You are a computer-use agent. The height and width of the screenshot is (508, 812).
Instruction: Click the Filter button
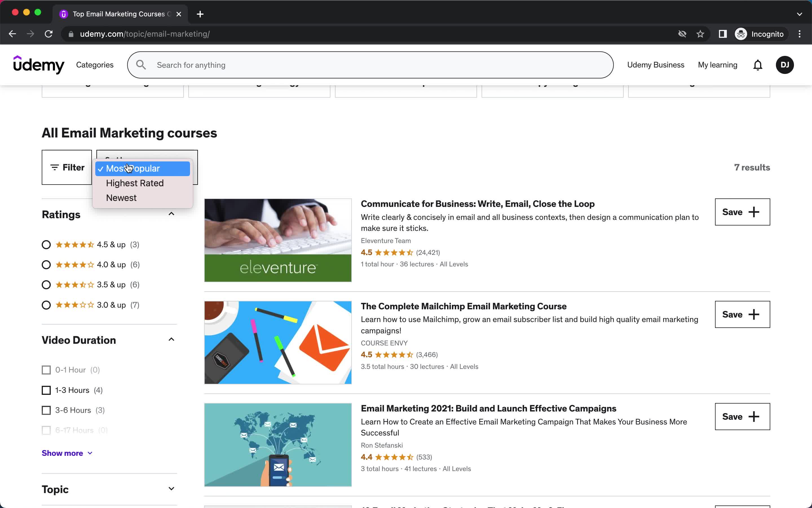click(67, 167)
